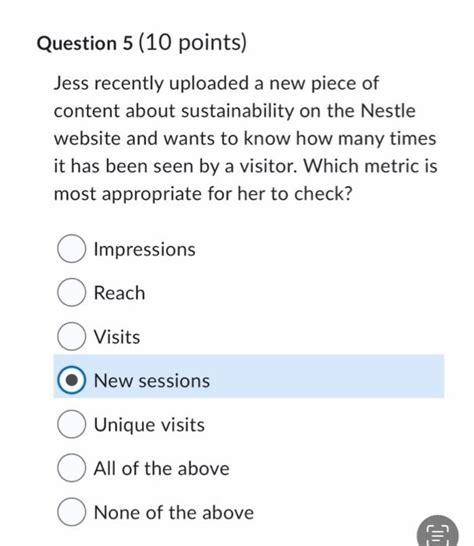
Task: Click the All of the above label text
Action: pyautogui.click(x=162, y=468)
